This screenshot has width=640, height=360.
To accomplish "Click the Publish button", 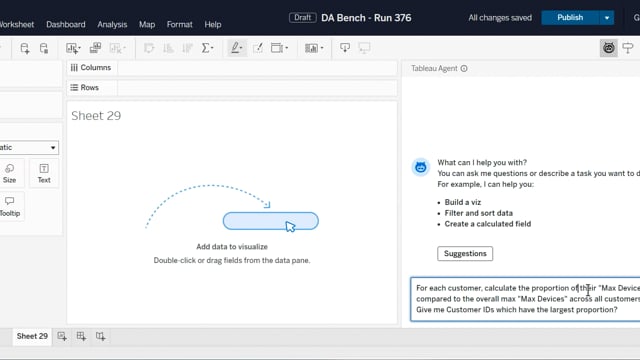I will [570, 18].
